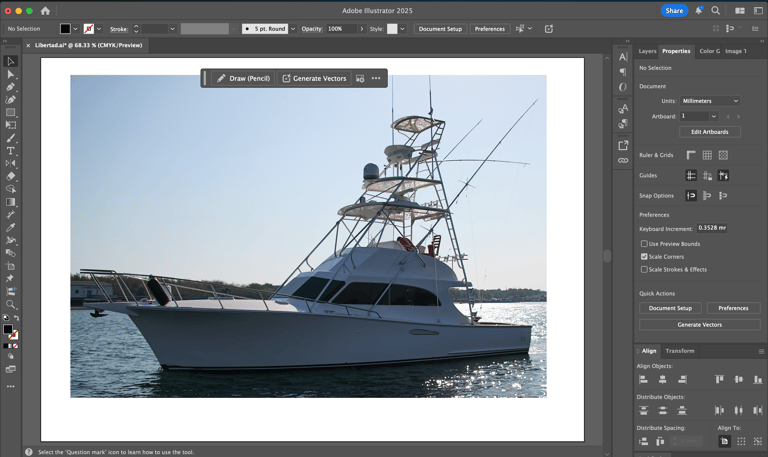The image size is (768, 457).
Task: Open Character panel icon in dock
Action: (x=623, y=57)
